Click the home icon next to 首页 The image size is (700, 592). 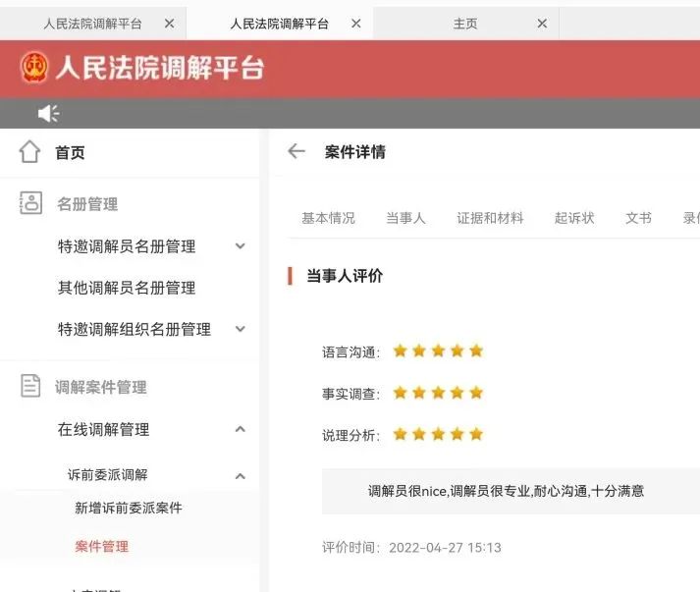tap(29, 152)
